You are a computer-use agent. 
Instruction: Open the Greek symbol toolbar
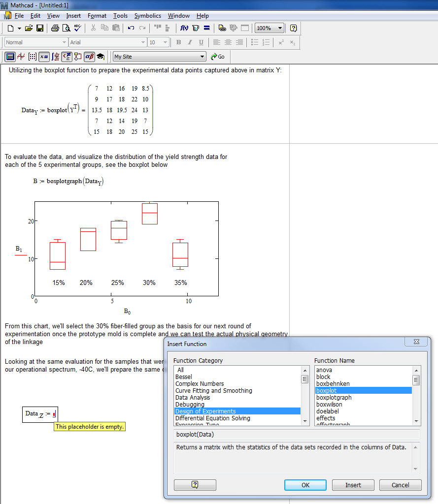(x=89, y=57)
